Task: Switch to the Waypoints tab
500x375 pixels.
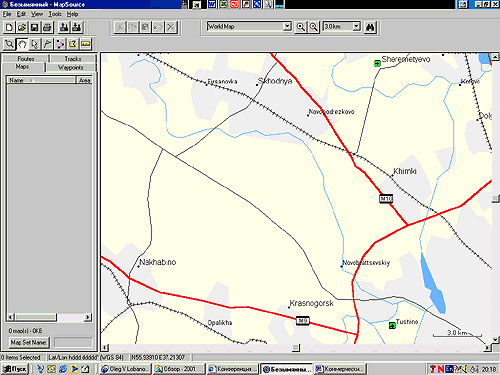Action: click(71, 67)
